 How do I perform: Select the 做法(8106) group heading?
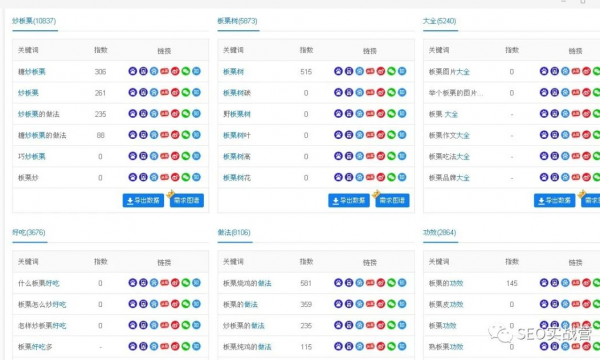point(234,233)
